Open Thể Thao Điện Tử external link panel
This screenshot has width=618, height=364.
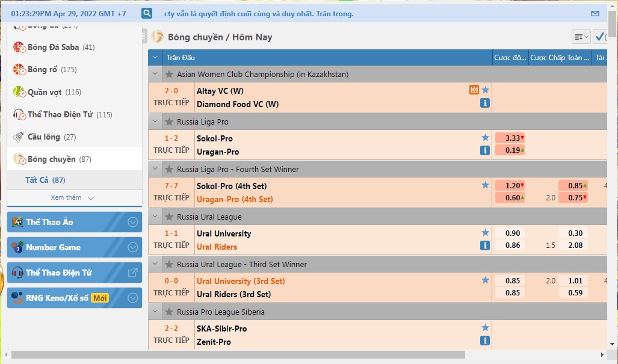tap(133, 273)
